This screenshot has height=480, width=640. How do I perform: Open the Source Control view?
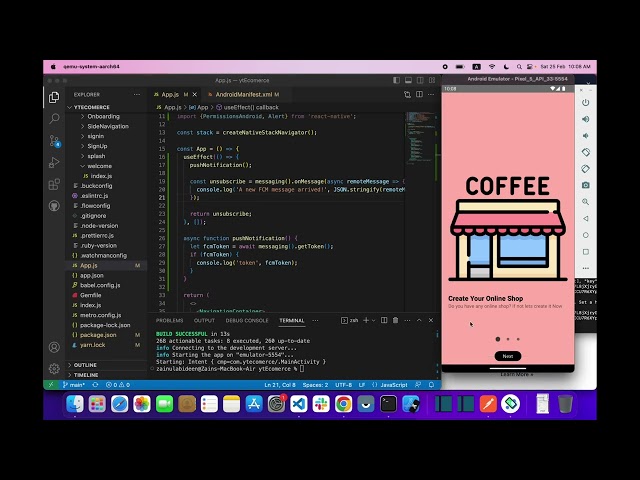pos(54,141)
